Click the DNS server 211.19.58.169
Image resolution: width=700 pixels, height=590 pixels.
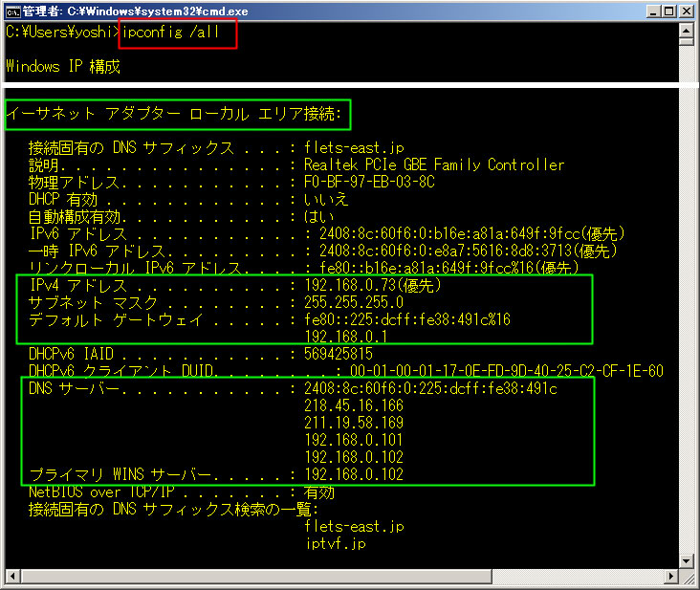(x=354, y=423)
